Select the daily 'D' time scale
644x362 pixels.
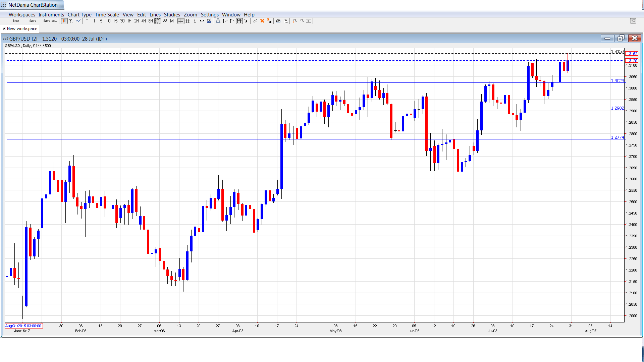pos(158,21)
